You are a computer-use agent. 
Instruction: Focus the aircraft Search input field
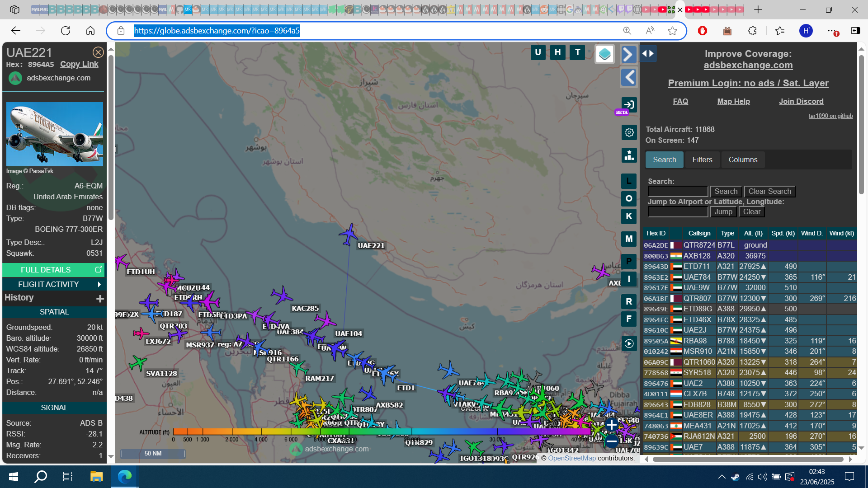coord(678,192)
